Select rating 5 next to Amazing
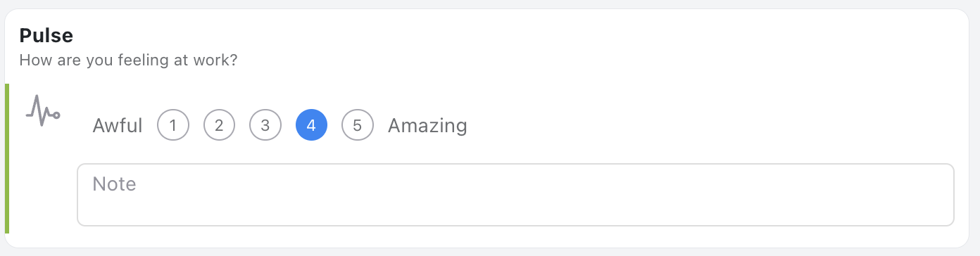Screen dimensions: 980x256 tap(358, 126)
